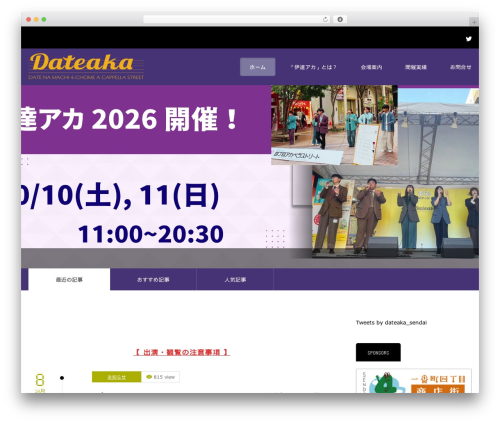This screenshot has height=423, width=500.
Task: Switch to the 人気記事 tab
Action: coord(235,279)
